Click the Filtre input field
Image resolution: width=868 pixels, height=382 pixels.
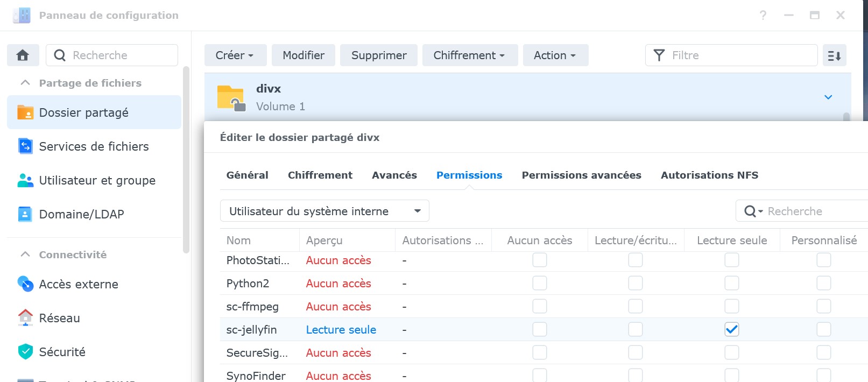point(740,55)
